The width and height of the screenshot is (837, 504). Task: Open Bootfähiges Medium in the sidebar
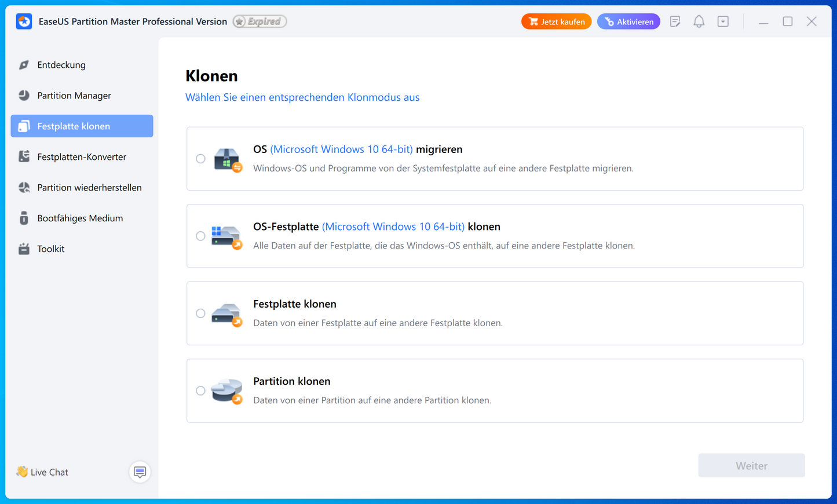coord(82,218)
